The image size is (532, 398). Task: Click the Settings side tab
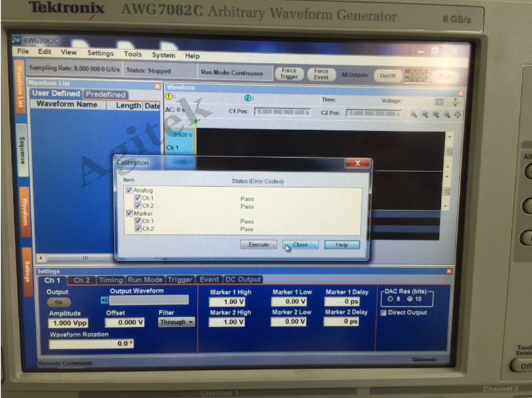click(27, 272)
